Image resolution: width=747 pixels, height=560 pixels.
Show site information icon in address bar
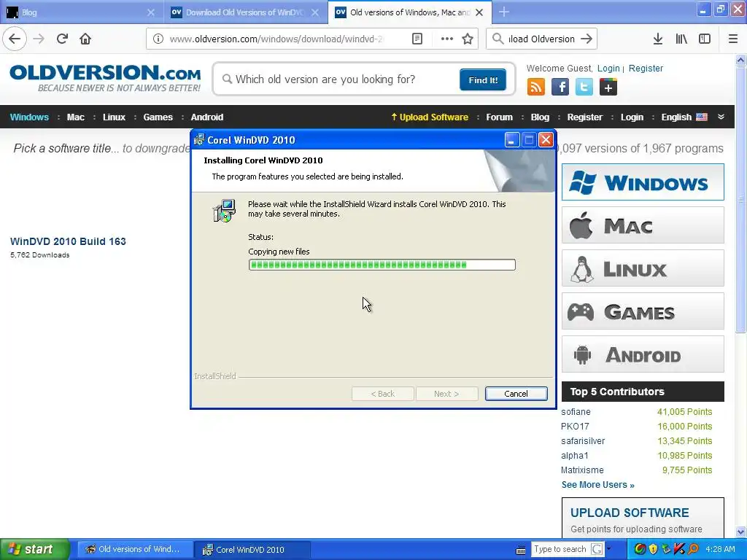[158, 39]
